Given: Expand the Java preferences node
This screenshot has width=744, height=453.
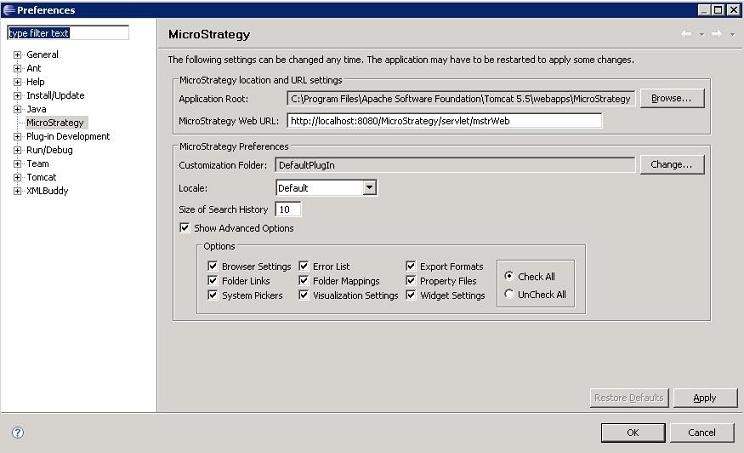Looking at the screenshot, I should [x=17, y=109].
